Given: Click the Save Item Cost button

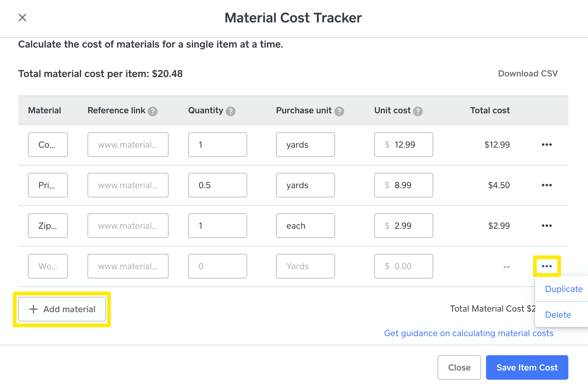Looking at the screenshot, I should coord(527,367).
